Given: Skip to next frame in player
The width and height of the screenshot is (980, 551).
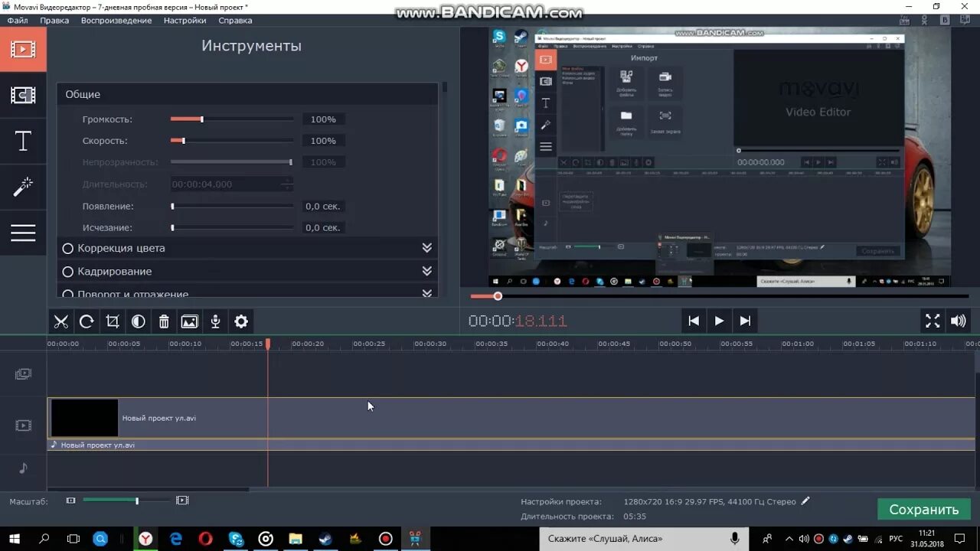Looking at the screenshot, I should 745,321.
